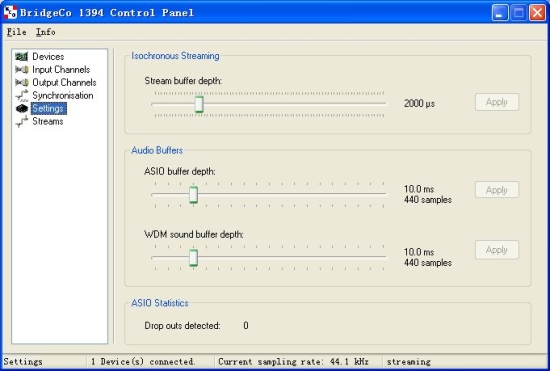Click the Input Channels icon

pos(21,69)
